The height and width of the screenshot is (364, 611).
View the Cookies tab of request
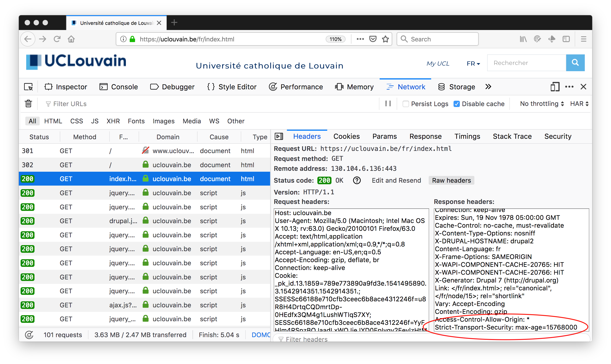(346, 136)
